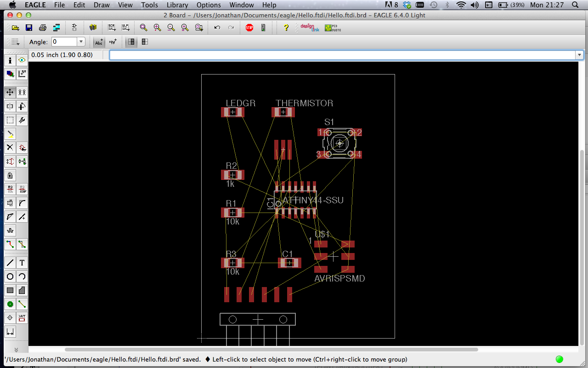The width and height of the screenshot is (588, 368).
Task: Open the Tools menu
Action: [x=150, y=5]
